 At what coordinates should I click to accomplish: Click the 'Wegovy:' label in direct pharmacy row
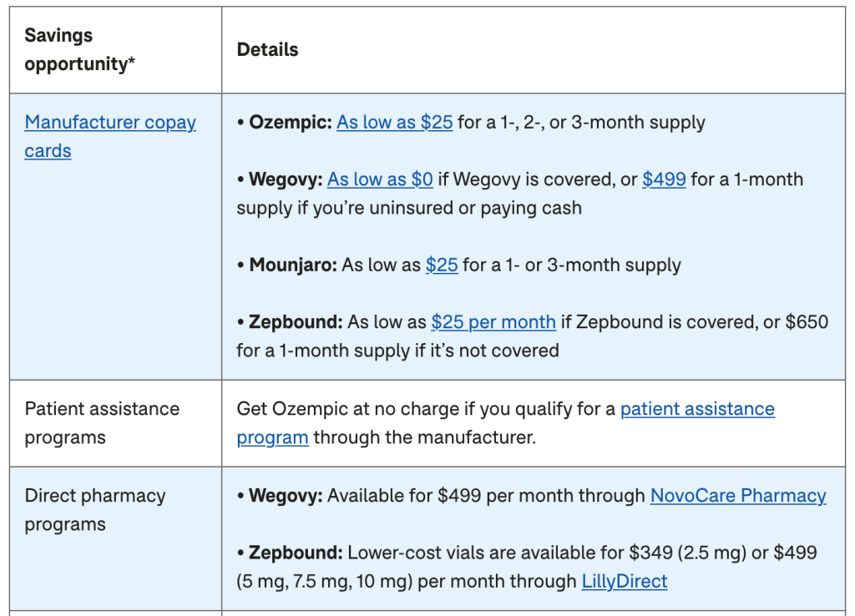coord(286,496)
